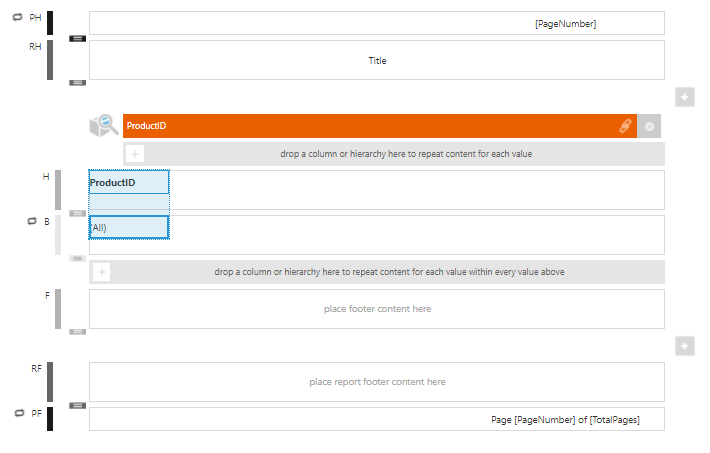This screenshot has width=710, height=453.
Task: Click the [PageNumber] text in page header
Action: (565, 23)
